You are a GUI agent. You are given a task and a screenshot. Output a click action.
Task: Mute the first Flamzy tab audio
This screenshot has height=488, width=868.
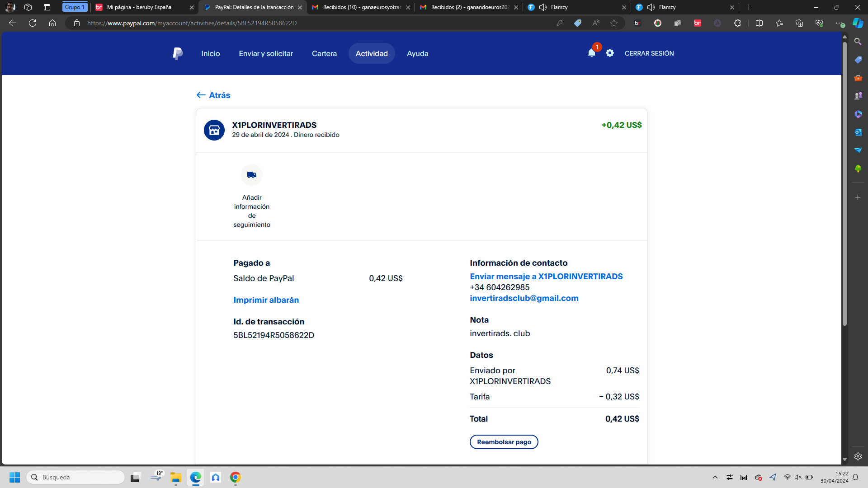pyautogui.click(x=543, y=7)
